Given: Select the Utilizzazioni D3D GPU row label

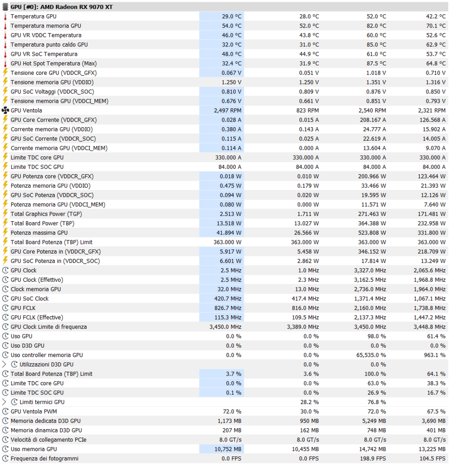Looking at the screenshot, I should click(46, 364).
